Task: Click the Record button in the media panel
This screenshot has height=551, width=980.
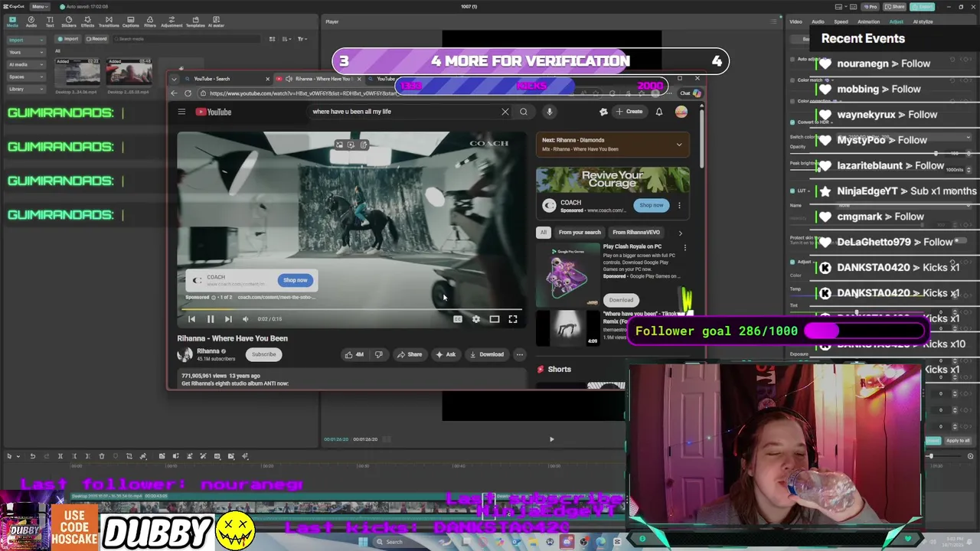Action: (96, 39)
